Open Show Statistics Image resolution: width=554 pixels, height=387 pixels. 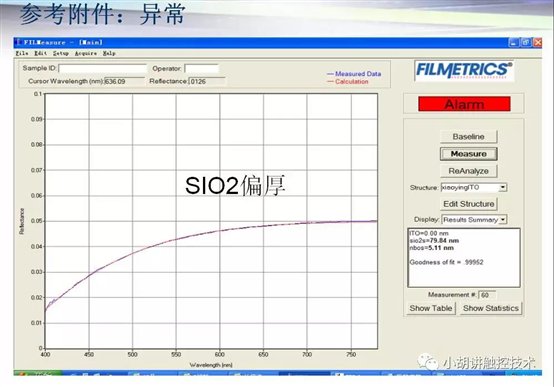(x=490, y=308)
